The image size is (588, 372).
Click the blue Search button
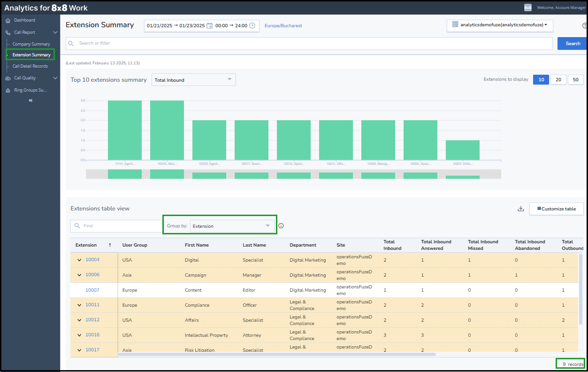click(573, 43)
